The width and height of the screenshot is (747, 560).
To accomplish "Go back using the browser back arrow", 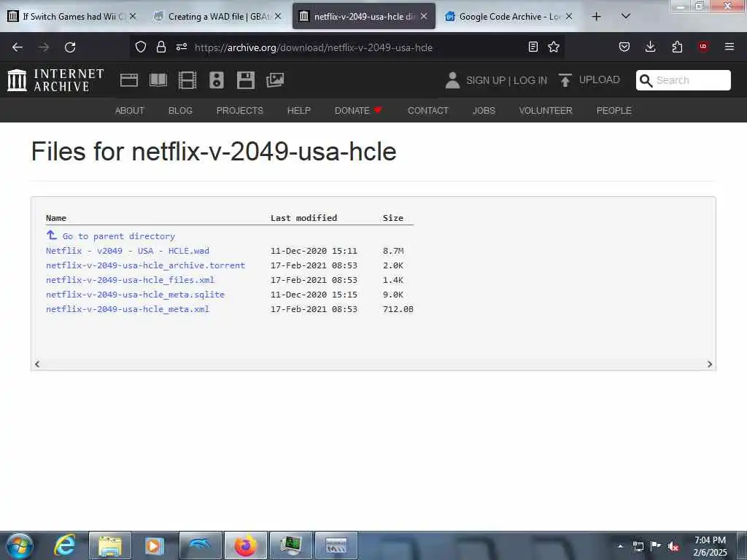I will [18, 47].
